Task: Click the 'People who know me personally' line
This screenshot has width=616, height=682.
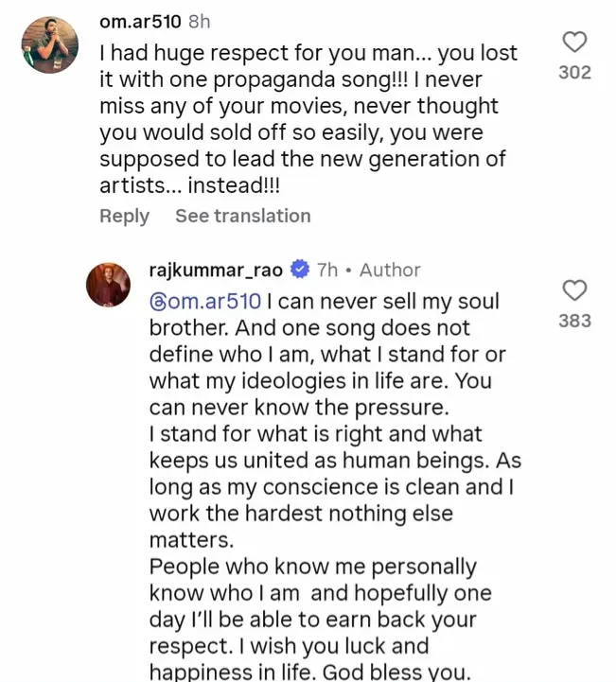Action: pos(313,567)
